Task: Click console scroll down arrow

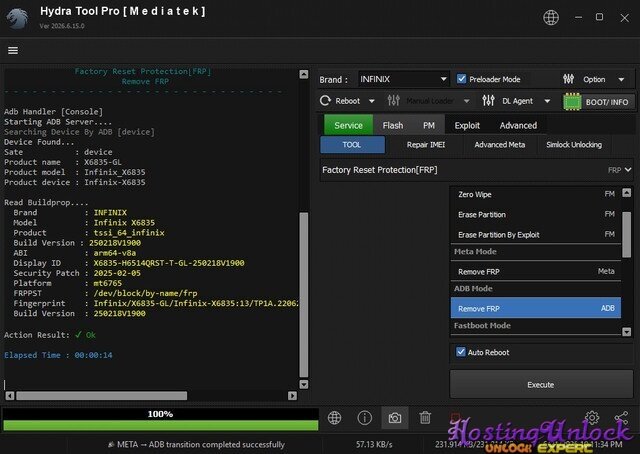Action: [304, 384]
